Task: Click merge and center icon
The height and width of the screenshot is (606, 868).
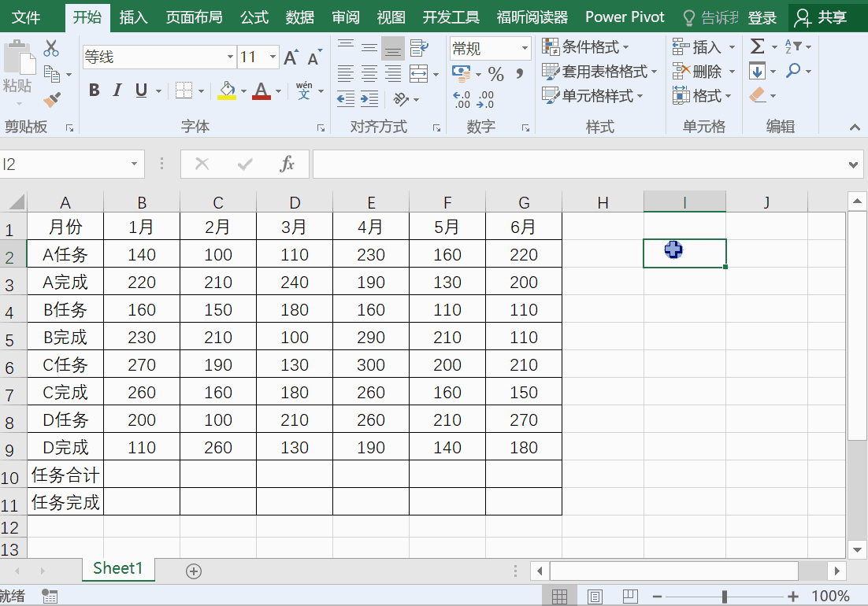Action: pyautogui.click(x=418, y=73)
